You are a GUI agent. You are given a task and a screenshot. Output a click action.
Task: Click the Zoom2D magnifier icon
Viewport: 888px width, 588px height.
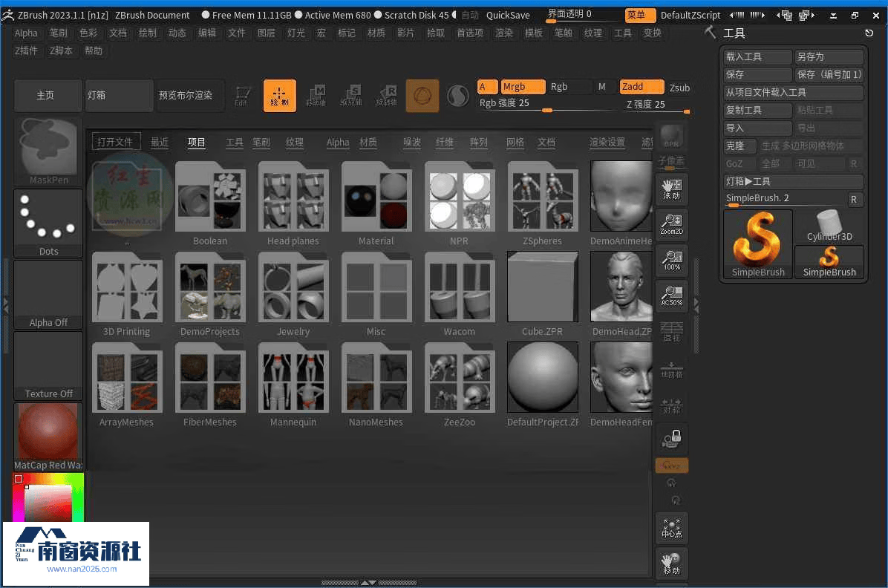coord(672,224)
